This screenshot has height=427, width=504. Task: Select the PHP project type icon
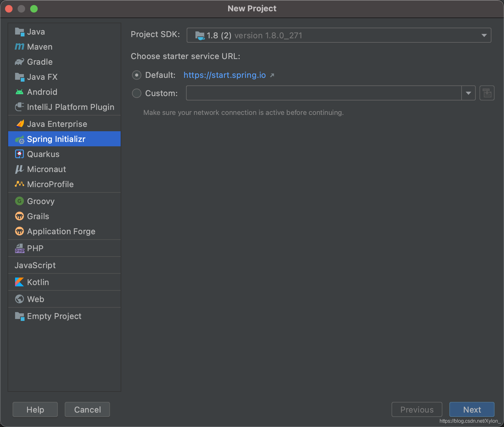[x=19, y=248]
